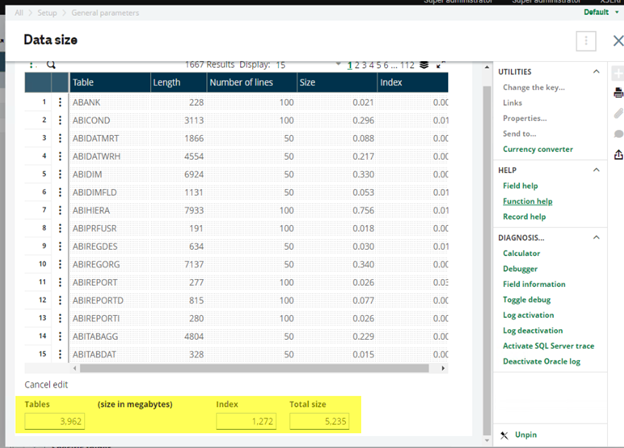Open row actions for ABIREGORG
Image resolution: width=624 pixels, height=448 pixels.
(x=60, y=264)
